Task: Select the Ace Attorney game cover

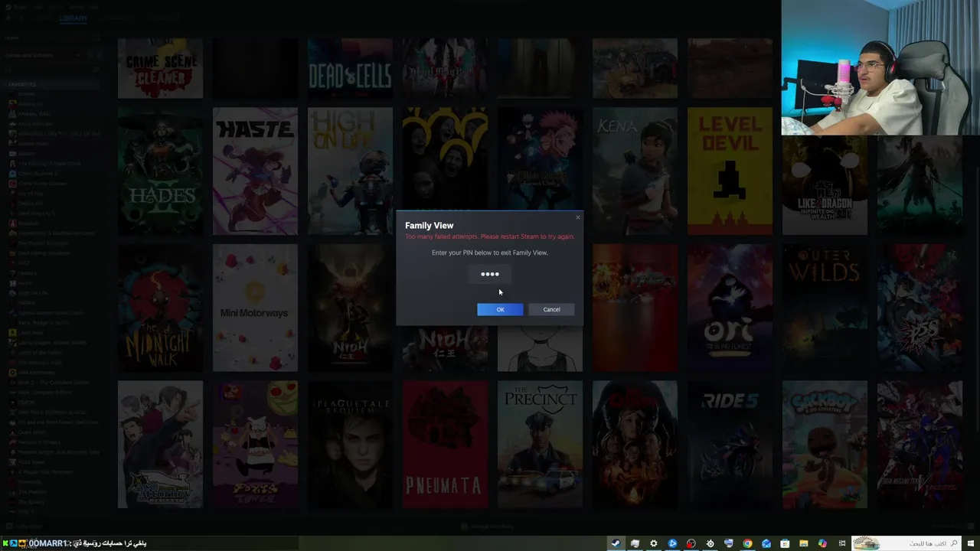Action: tap(160, 445)
